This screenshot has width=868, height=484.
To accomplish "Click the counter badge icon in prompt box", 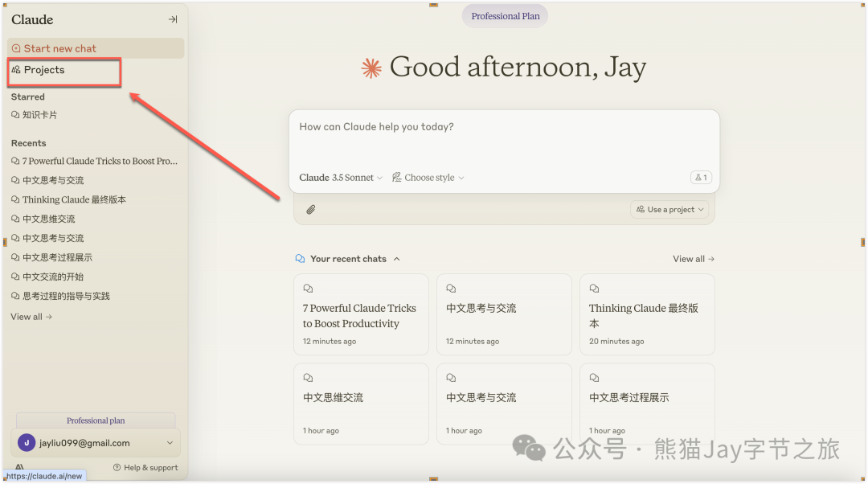I will point(701,177).
